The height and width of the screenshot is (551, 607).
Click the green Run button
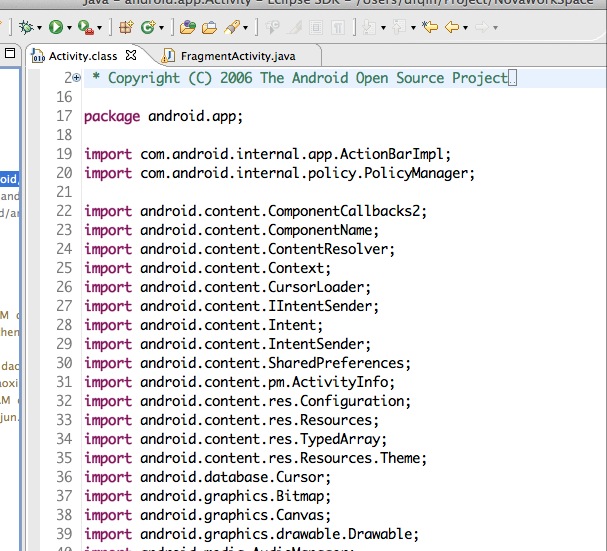[x=55, y=27]
